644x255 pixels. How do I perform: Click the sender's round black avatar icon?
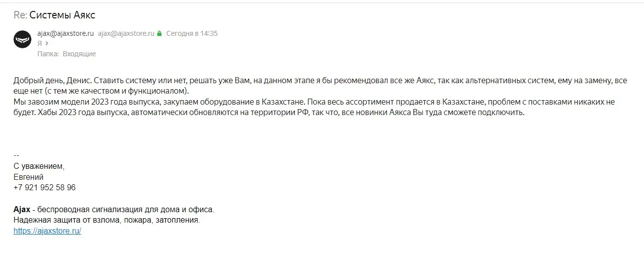tap(22, 39)
